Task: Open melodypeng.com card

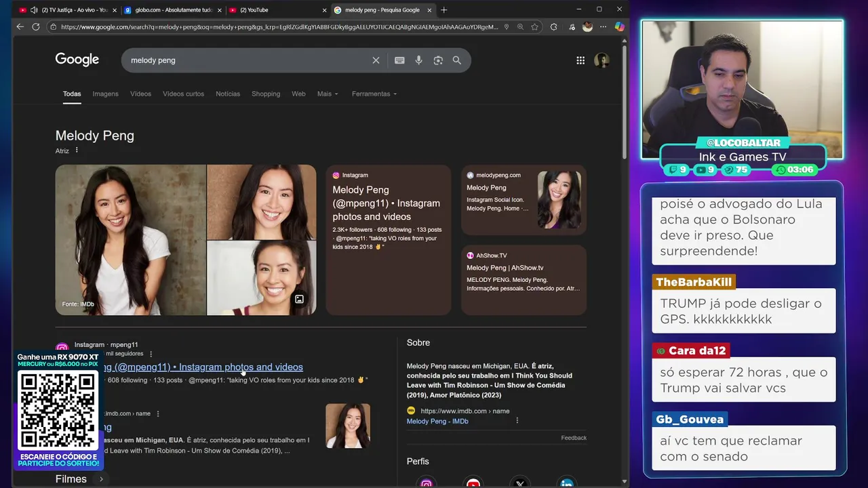Action: (x=524, y=199)
